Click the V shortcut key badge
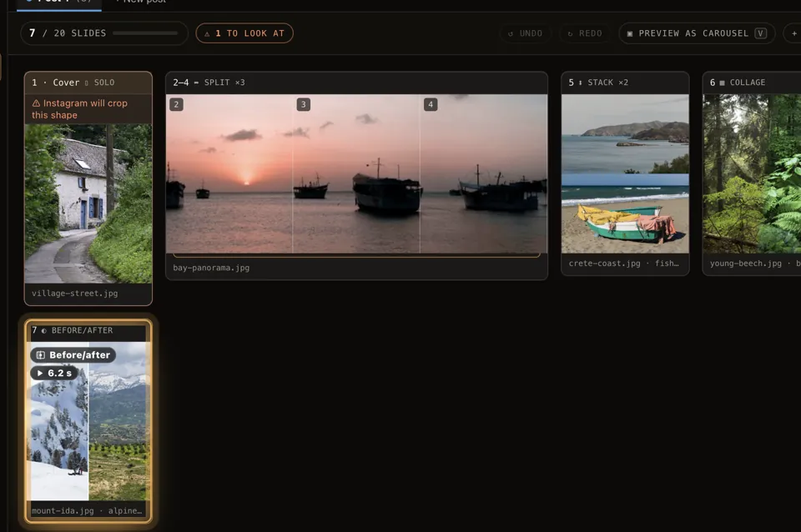 [x=761, y=33]
